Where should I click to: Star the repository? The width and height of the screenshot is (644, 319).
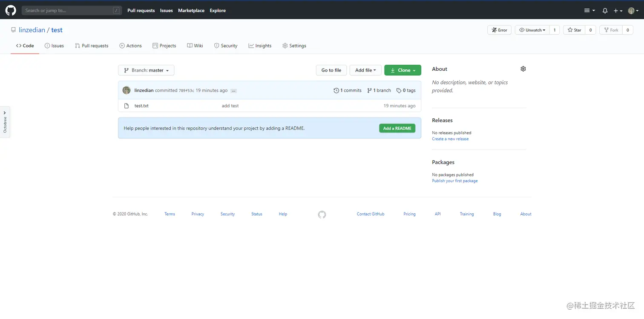pos(574,30)
